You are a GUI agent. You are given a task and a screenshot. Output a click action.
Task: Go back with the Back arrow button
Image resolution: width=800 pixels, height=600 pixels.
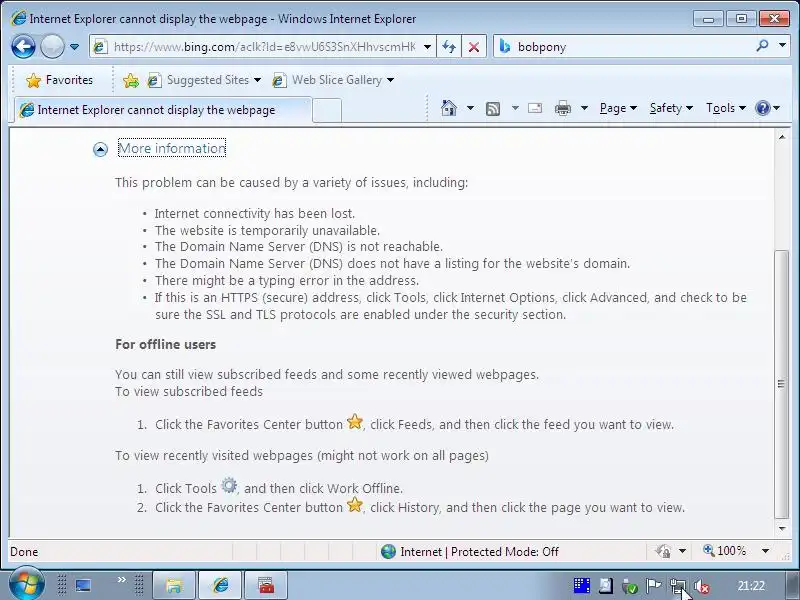pyautogui.click(x=23, y=47)
